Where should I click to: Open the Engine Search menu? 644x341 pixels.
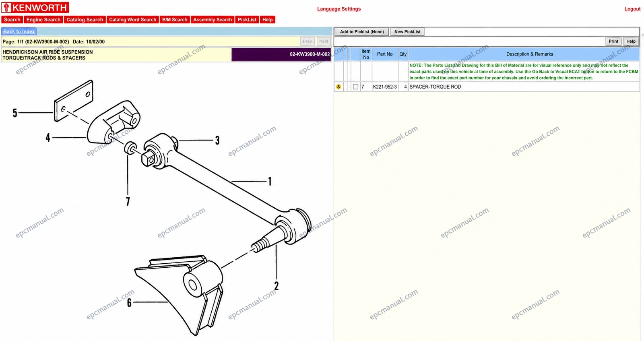(43, 20)
